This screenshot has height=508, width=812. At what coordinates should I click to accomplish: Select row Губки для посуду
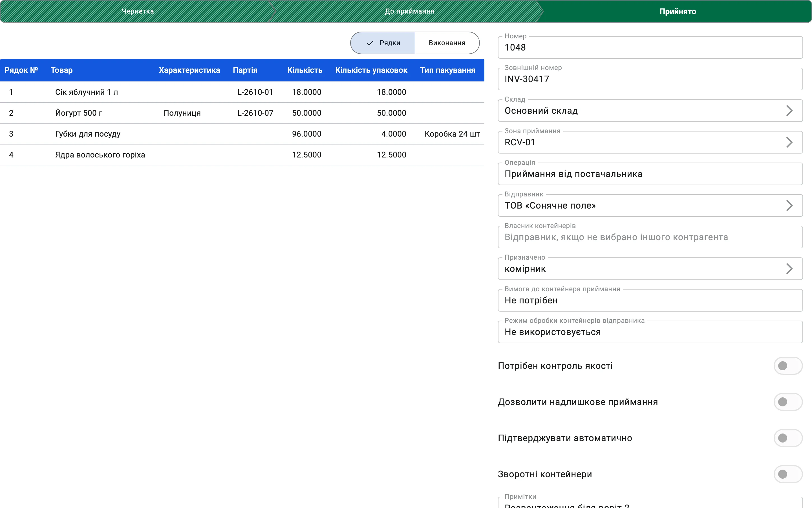coord(242,134)
